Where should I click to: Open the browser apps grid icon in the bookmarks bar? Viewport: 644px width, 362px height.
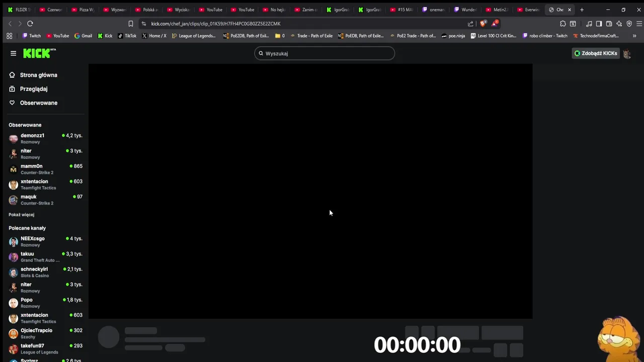click(x=9, y=36)
